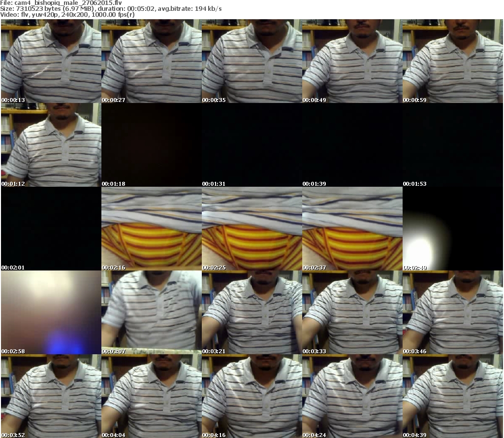The width and height of the screenshot is (504, 438).
Task: Select the thumbnail stamped 00:03:46
Action: point(453,312)
